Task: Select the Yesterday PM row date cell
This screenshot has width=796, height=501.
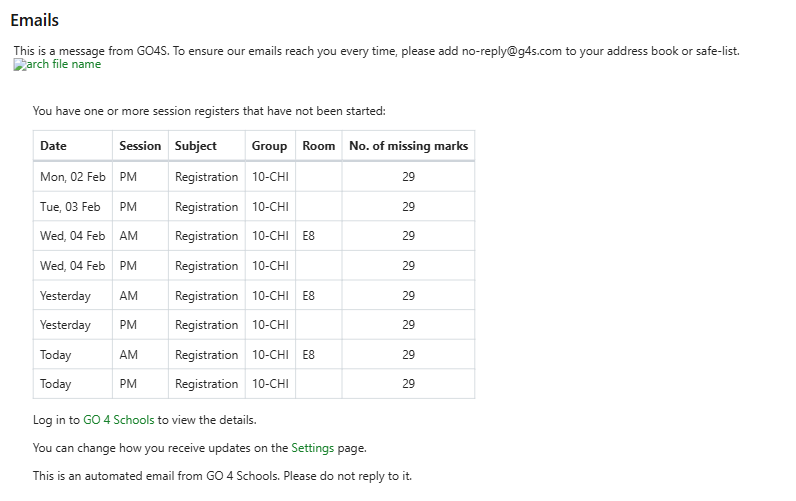Action: tap(65, 325)
